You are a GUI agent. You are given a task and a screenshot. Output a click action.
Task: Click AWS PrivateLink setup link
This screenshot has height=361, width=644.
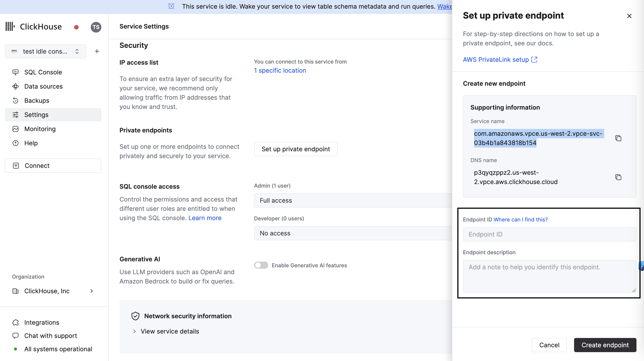(500, 59)
